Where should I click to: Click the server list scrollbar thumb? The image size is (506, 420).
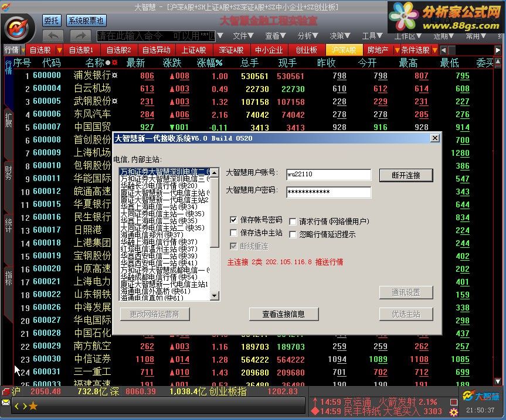214,213
